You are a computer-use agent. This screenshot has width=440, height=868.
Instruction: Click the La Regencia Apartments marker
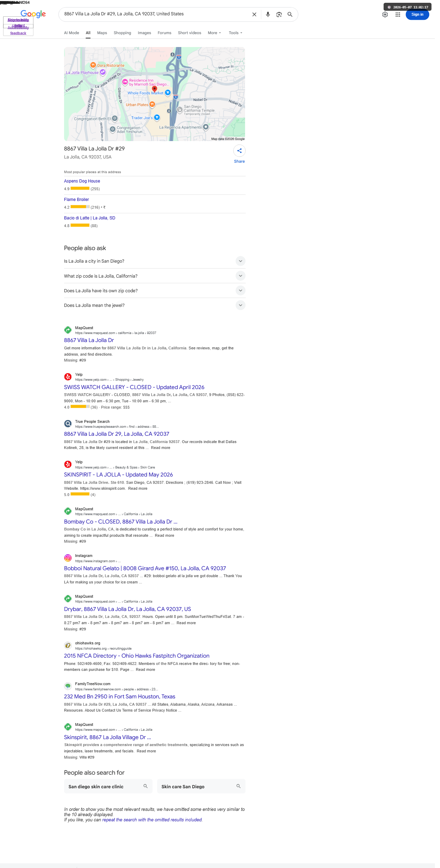point(206,127)
